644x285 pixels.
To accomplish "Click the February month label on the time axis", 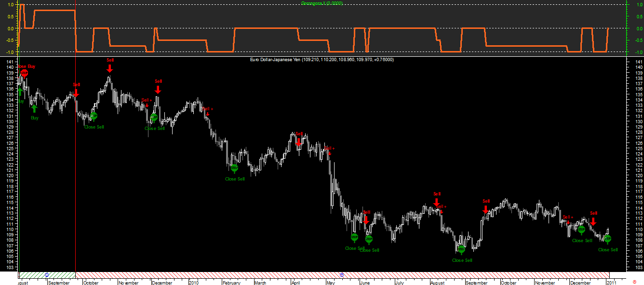I will (x=231, y=283).
